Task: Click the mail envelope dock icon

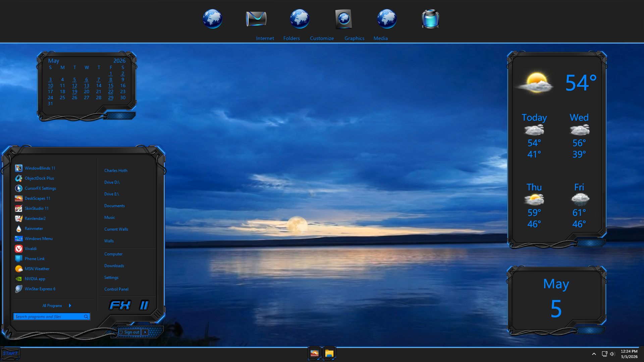Action: pos(256,19)
